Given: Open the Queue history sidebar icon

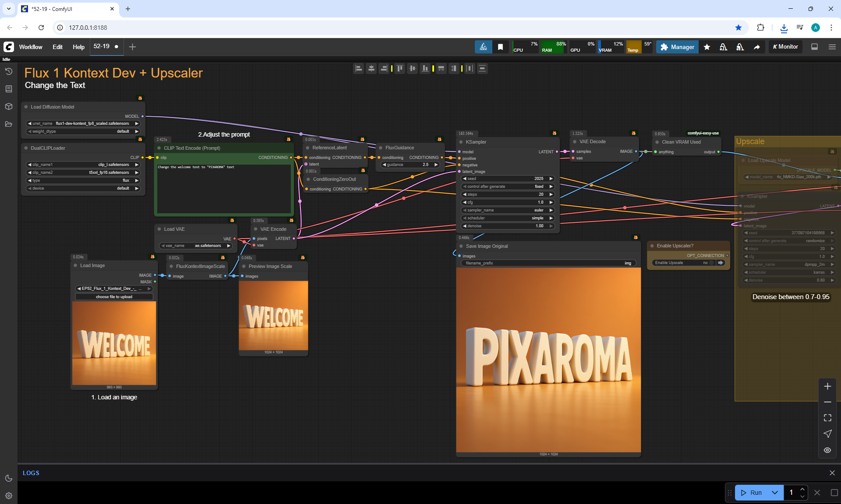Looking at the screenshot, I should pos(9,71).
